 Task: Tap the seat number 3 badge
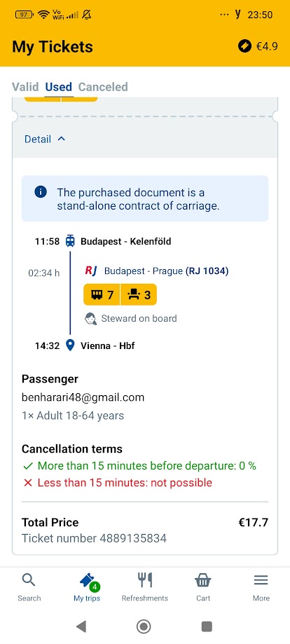click(x=139, y=294)
